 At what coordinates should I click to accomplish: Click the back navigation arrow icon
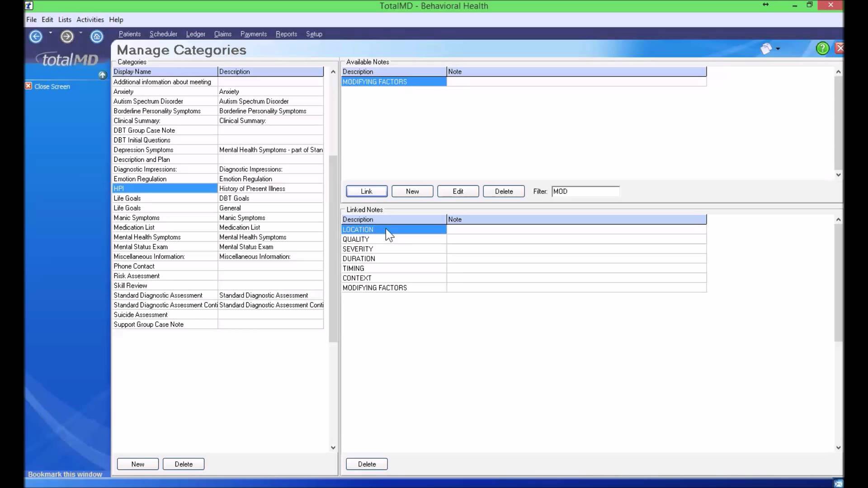(x=36, y=37)
